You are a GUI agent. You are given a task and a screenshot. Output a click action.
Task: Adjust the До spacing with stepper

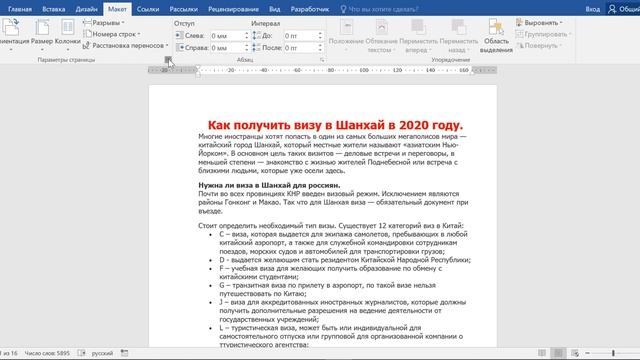320,36
